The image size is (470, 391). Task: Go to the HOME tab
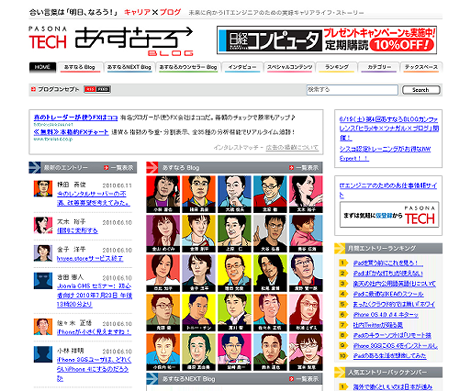coord(42,67)
